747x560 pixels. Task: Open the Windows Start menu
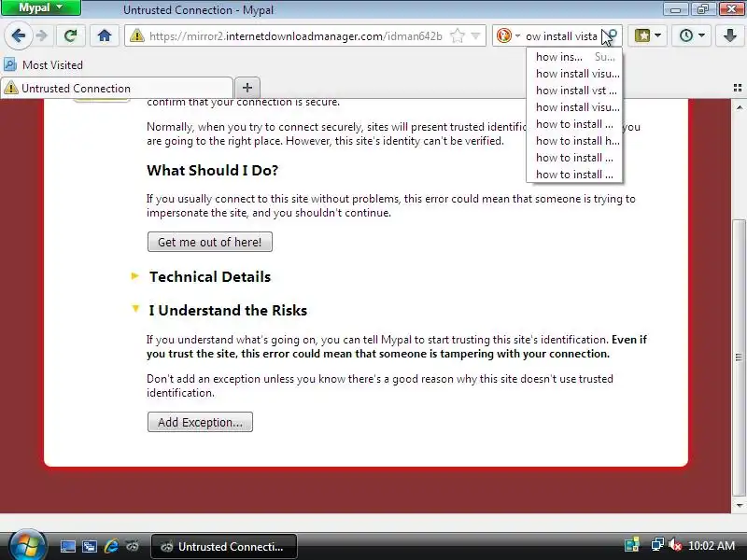[27, 545]
